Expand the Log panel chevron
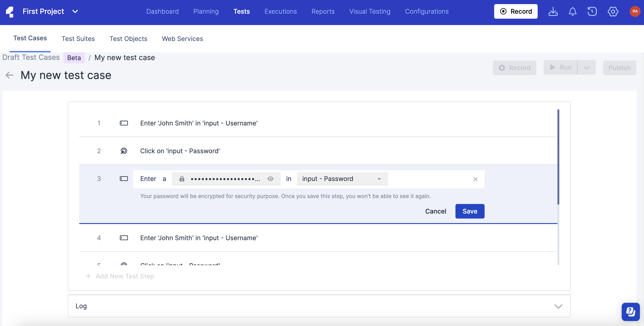Screen dimensions: 644x326 click(558, 306)
